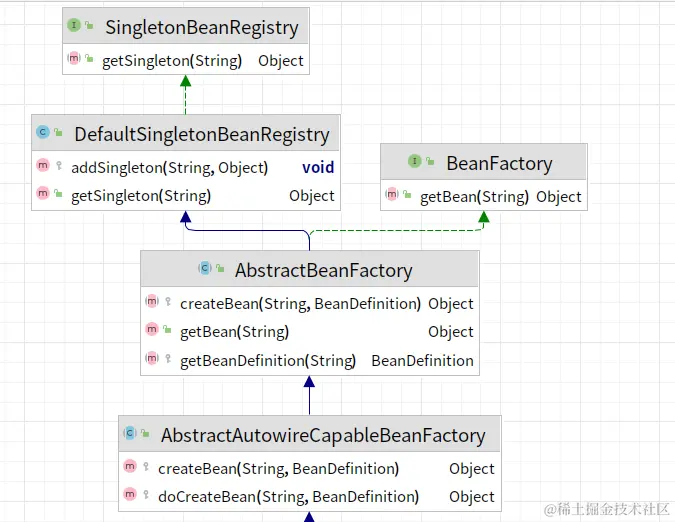Click the method icon of BeanFactory getBean(String)
The width and height of the screenshot is (675, 522).
click(392, 195)
